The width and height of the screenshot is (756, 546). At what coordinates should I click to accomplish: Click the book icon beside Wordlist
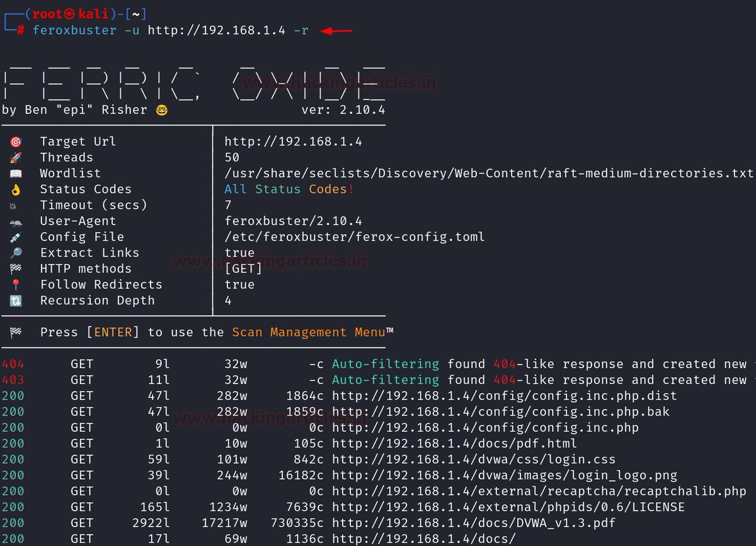16,173
